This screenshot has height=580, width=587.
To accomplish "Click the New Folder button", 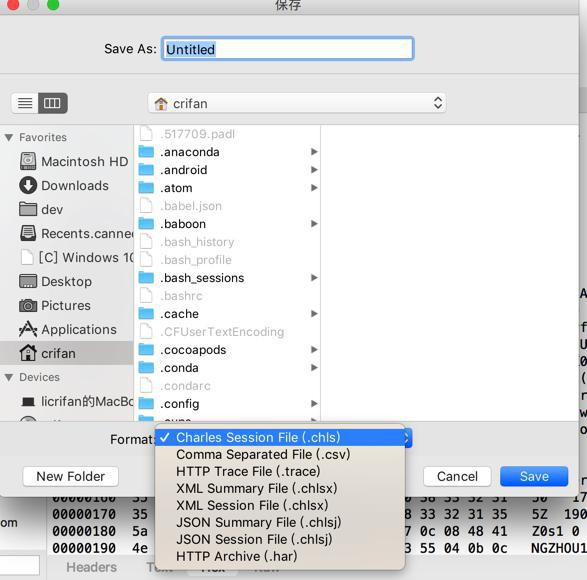I will (x=71, y=476).
